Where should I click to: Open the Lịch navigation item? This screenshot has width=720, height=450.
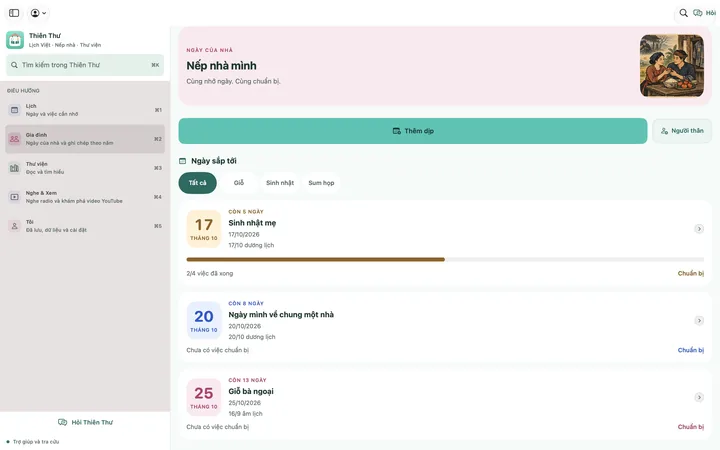pos(85,110)
